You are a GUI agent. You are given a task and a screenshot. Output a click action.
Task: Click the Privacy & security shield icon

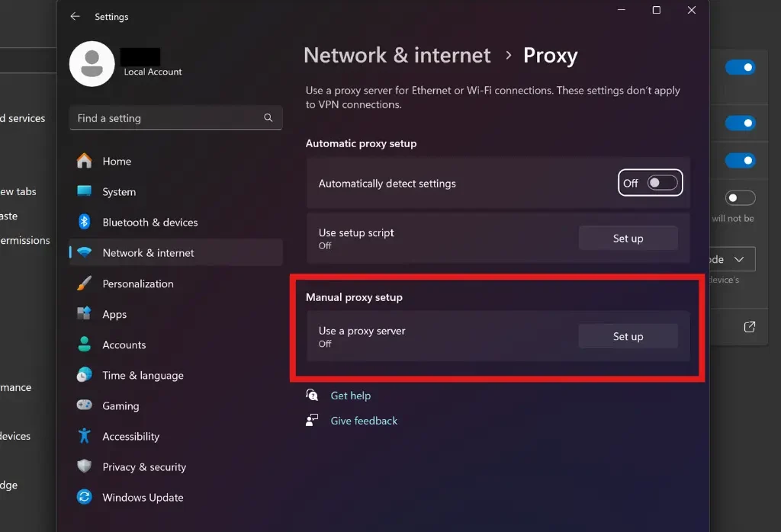(84, 466)
